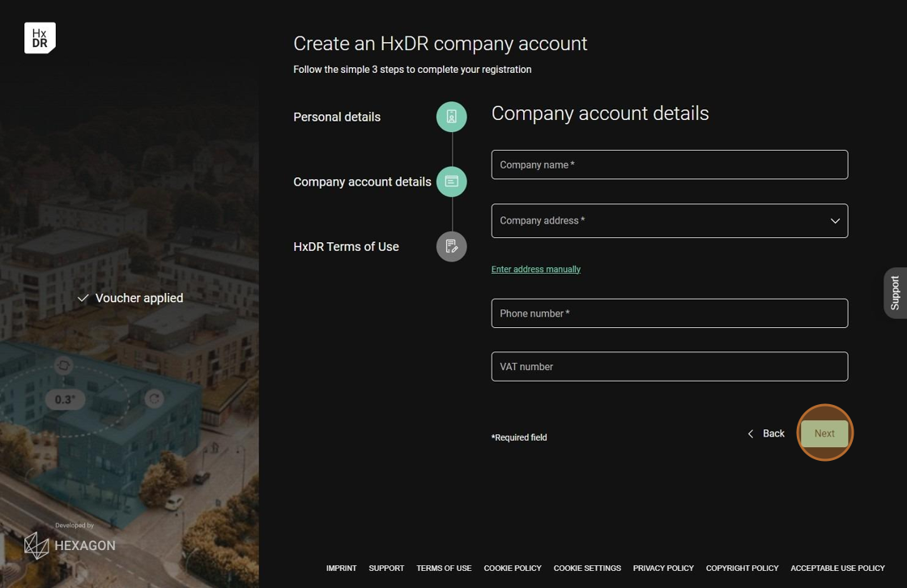This screenshot has width=907, height=588.
Task: Open Cookie Policy footer link
Action: pyautogui.click(x=513, y=569)
